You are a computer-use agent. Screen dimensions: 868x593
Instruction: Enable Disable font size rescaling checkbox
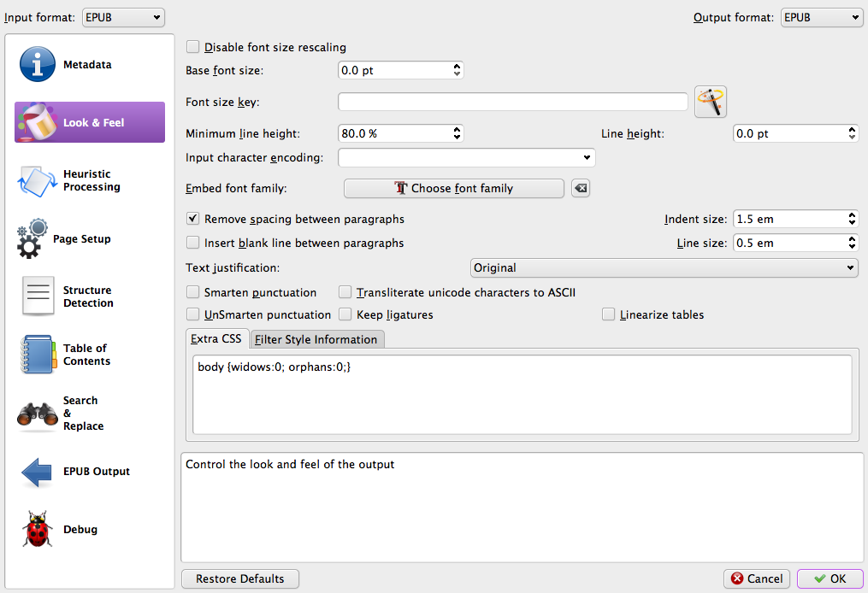[193, 47]
